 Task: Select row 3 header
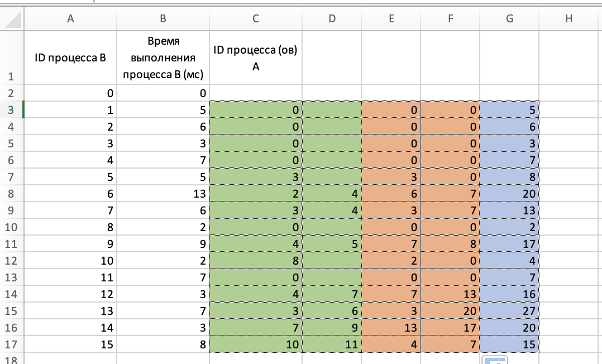coord(12,111)
